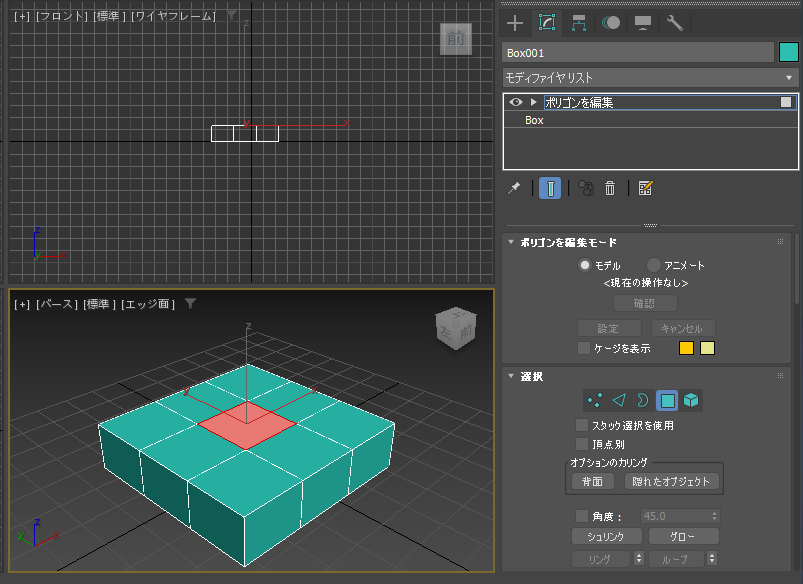This screenshot has height=584, width=803.
Task: Collapse the 選択 rollout
Action: click(511, 376)
